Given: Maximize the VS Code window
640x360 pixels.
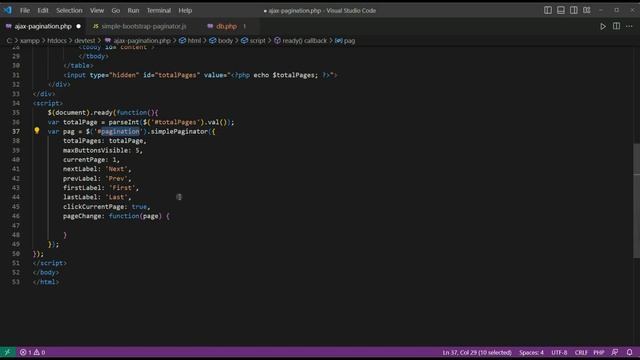Looking at the screenshot, I should tap(617, 10).
